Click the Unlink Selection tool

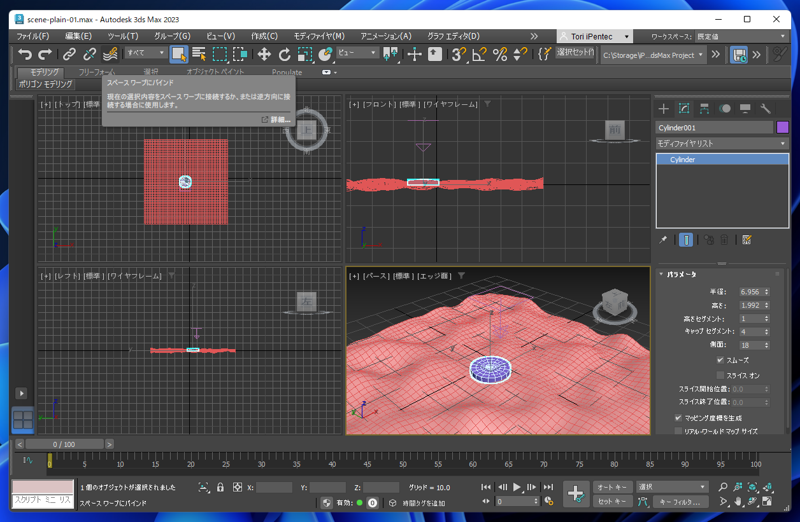tap(89, 54)
